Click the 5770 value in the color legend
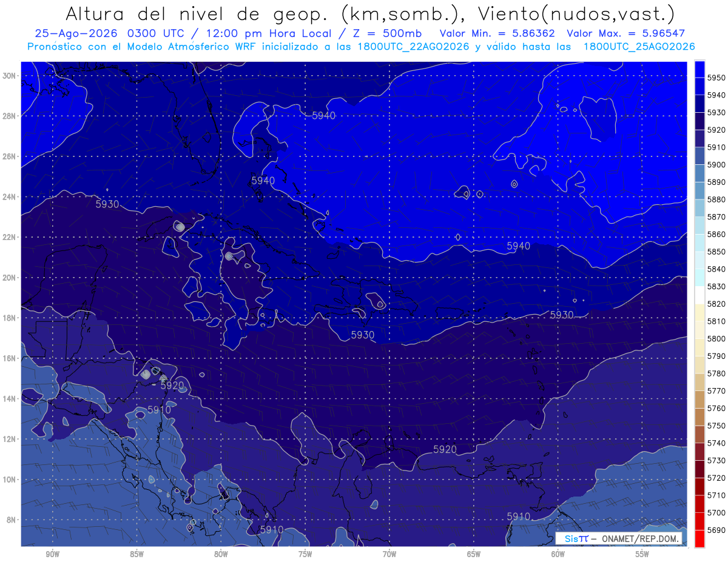 (x=716, y=390)
